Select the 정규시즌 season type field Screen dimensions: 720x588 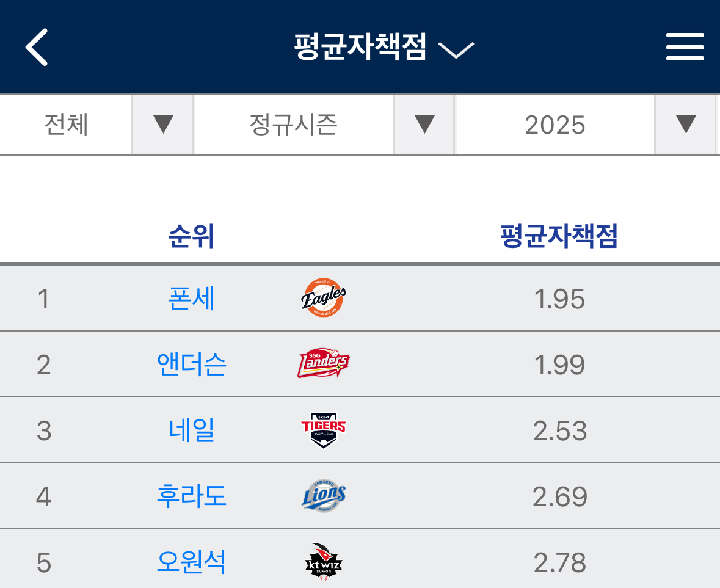[293, 125]
